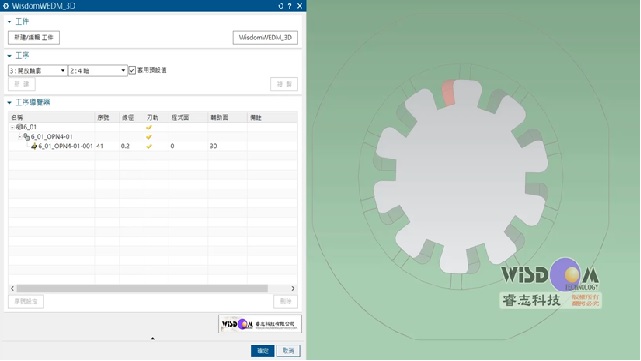Select the 6_01_OPN4-01-001 row name
Image resolution: width=641 pixels, height=361 pixels.
(65, 146)
